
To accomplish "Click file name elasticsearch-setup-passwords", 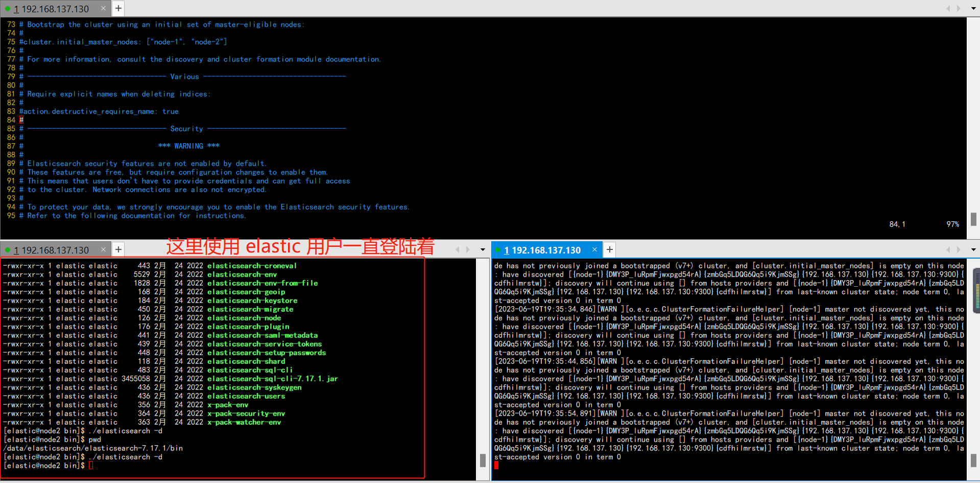I will tap(267, 353).
